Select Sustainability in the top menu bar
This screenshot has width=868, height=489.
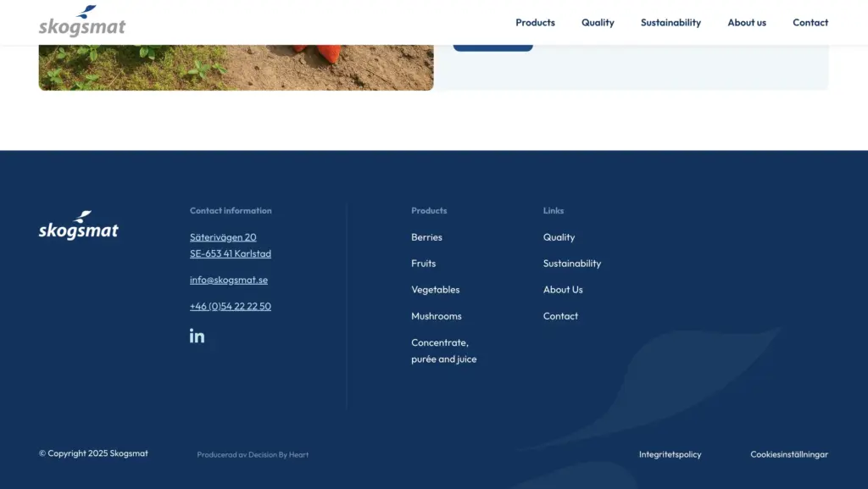click(670, 23)
